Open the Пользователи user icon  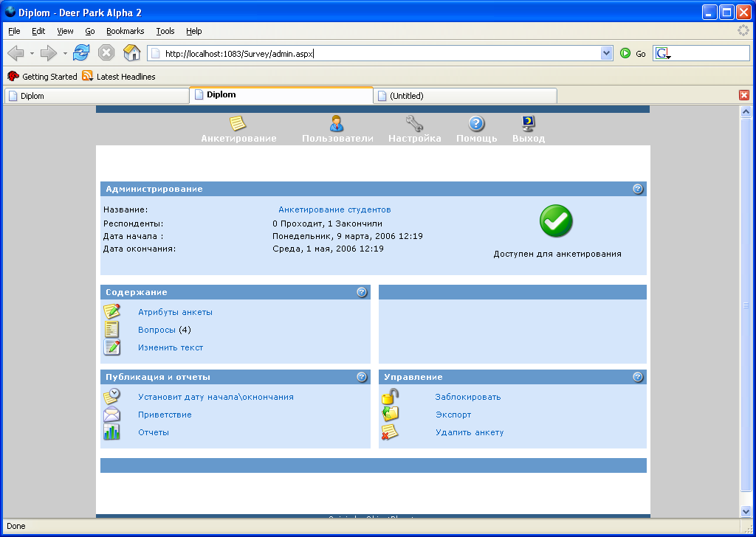click(x=337, y=123)
